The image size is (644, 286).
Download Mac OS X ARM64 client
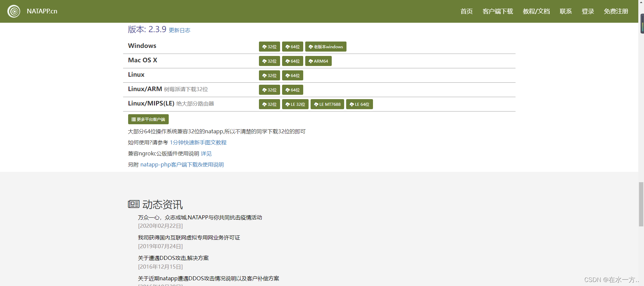318,61
